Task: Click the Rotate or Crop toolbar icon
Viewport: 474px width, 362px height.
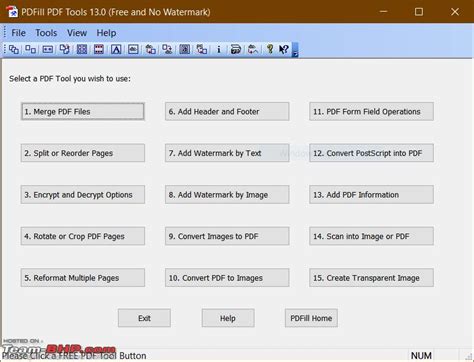Action: click(65, 50)
